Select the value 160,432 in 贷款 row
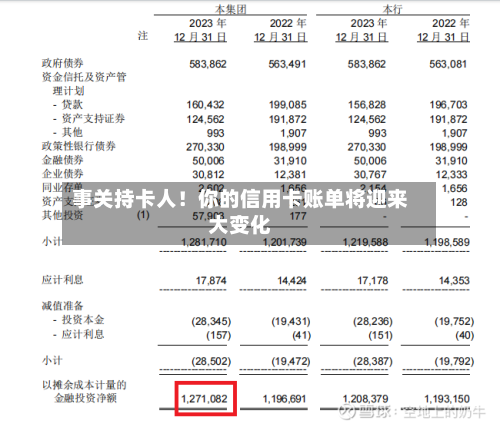 pos(205,105)
